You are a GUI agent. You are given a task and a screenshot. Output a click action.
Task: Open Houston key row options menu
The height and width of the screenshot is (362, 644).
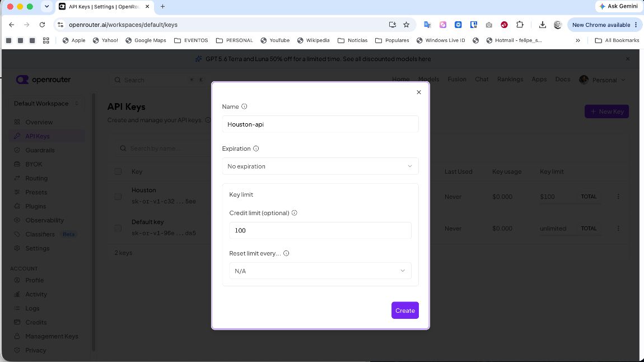coord(618,196)
